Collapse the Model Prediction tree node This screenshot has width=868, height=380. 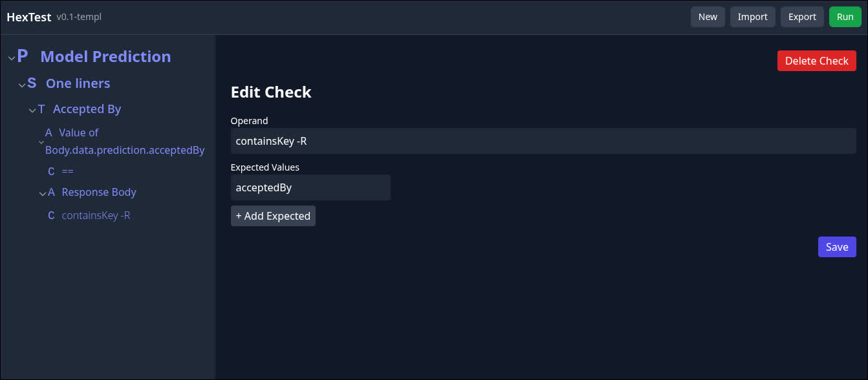coord(11,58)
